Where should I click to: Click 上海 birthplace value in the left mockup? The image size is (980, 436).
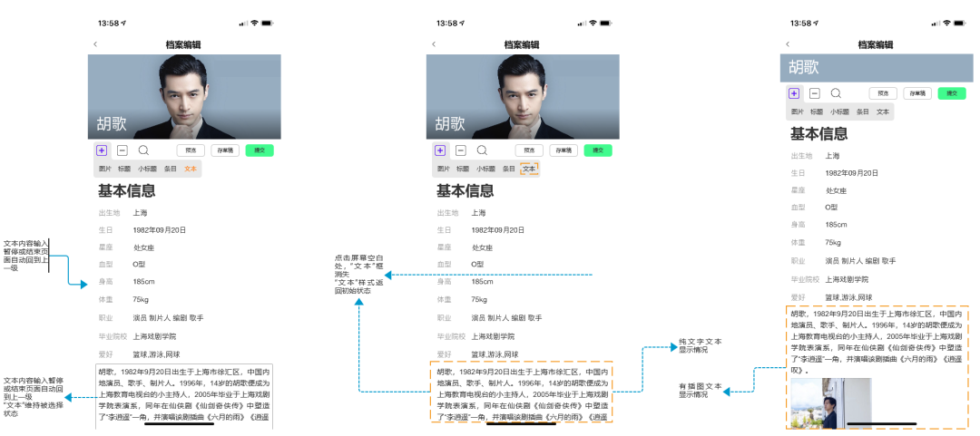click(140, 213)
